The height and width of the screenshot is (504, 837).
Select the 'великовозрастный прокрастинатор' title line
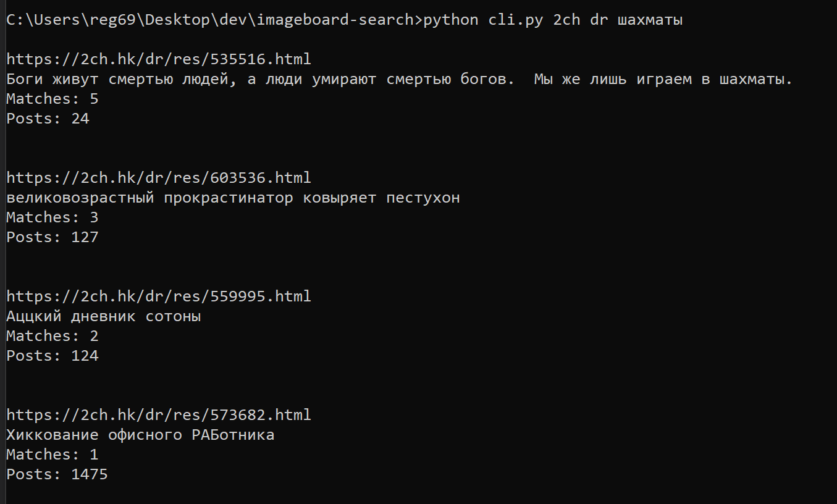(233, 198)
